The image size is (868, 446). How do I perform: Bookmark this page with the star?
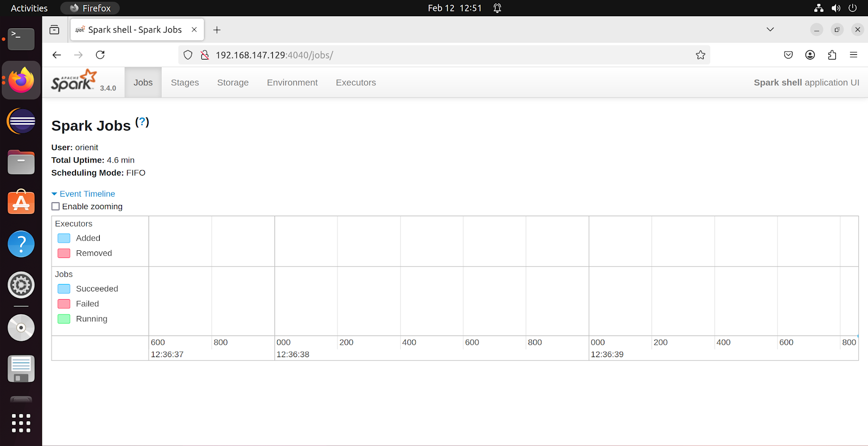pyautogui.click(x=700, y=55)
